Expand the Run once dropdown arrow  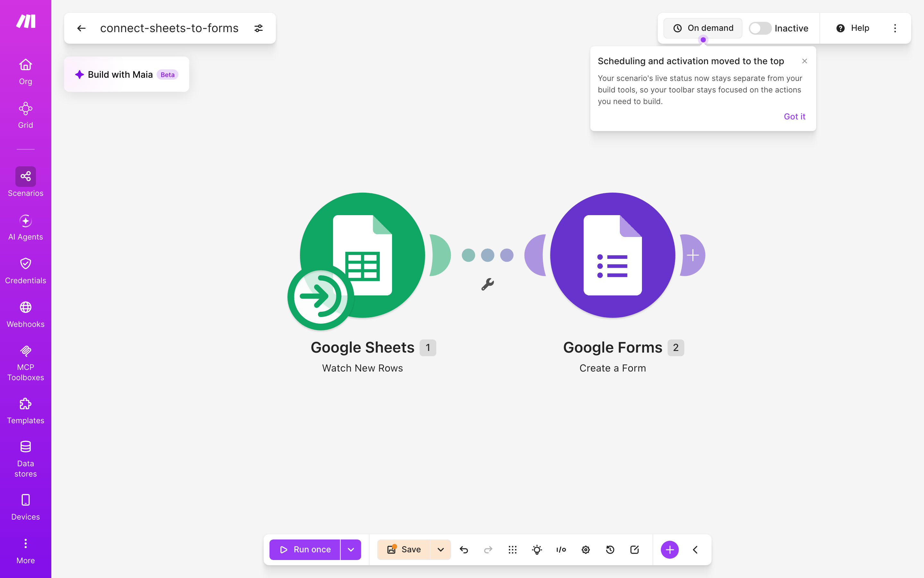[351, 550]
